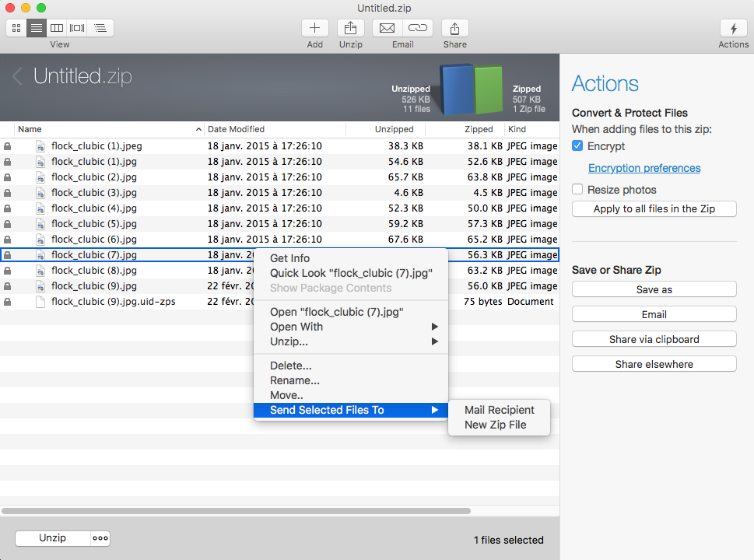Click Apply to all files in the Zip
This screenshot has width=754, height=560.
pos(654,209)
